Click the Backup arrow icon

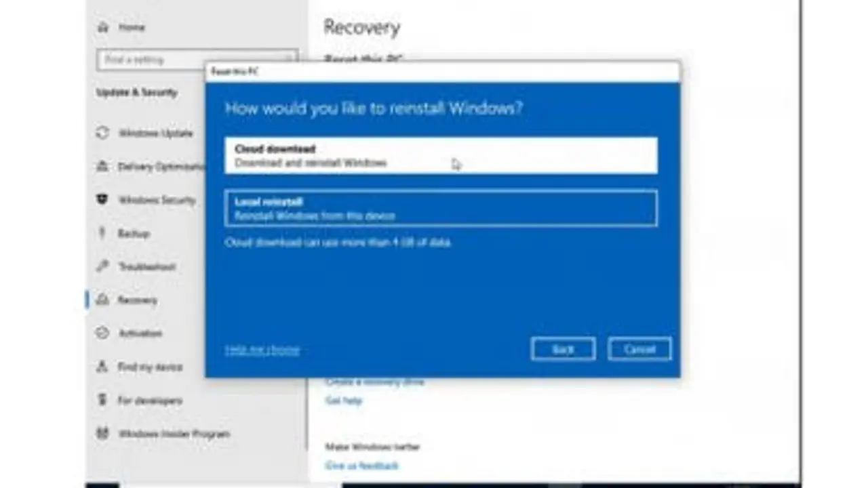(x=102, y=233)
